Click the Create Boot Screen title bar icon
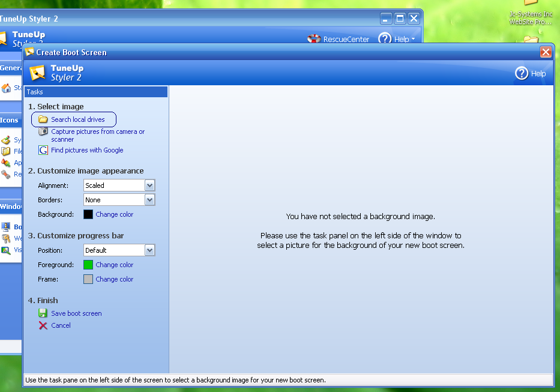This screenshot has height=392, width=560. pos(29,52)
